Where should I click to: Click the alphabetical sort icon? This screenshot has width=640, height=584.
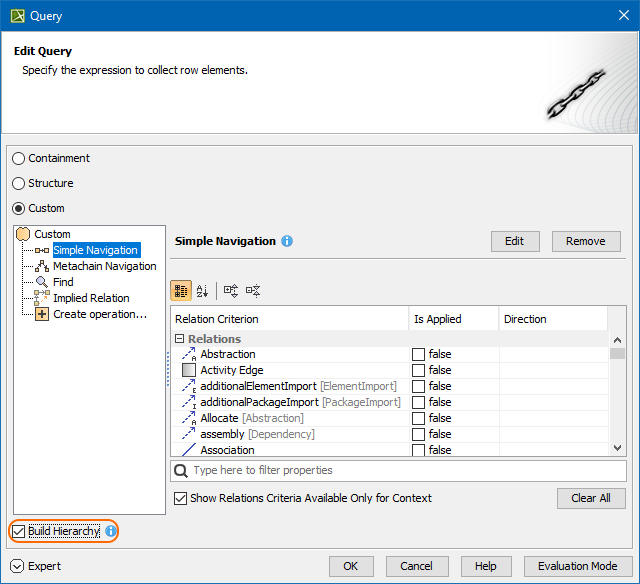coord(202,290)
